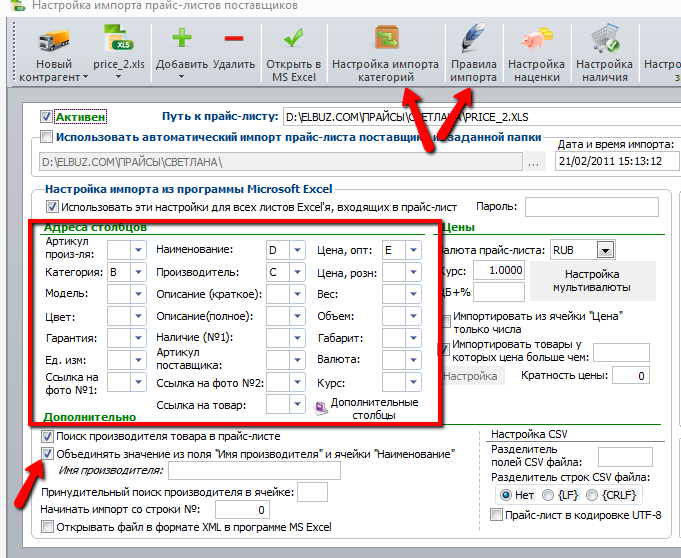Image resolution: width=681 pixels, height=558 pixels.
Task: Toggle Импортировать из ячейки Цена только числа
Action: (446, 321)
